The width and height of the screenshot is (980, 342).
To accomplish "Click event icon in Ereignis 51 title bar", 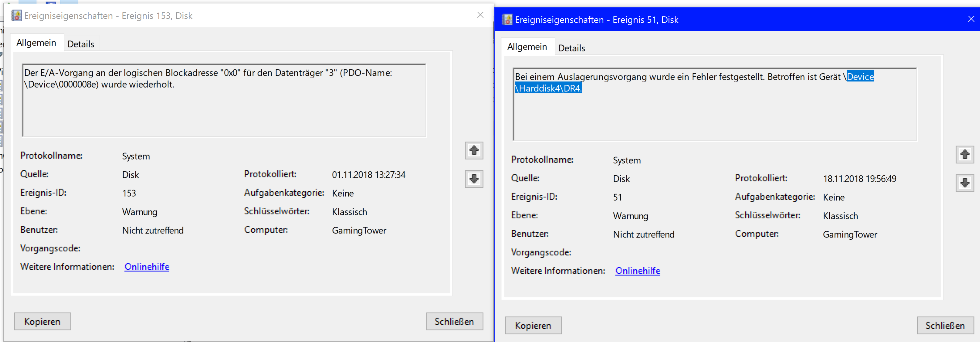I will [507, 19].
